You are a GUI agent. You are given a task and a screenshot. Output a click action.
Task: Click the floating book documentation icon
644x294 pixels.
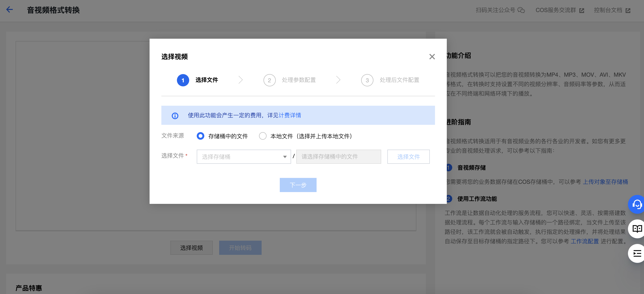click(637, 229)
